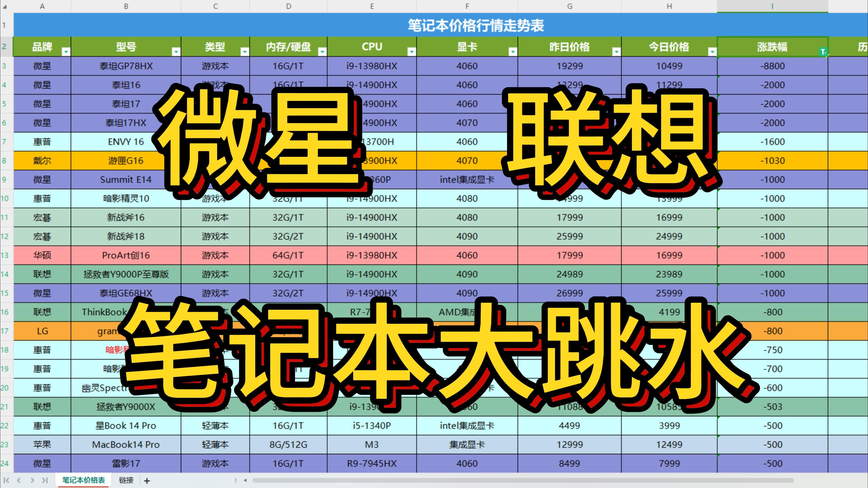Select the ProArt创16 model cell
The image size is (868, 488).
click(126, 255)
